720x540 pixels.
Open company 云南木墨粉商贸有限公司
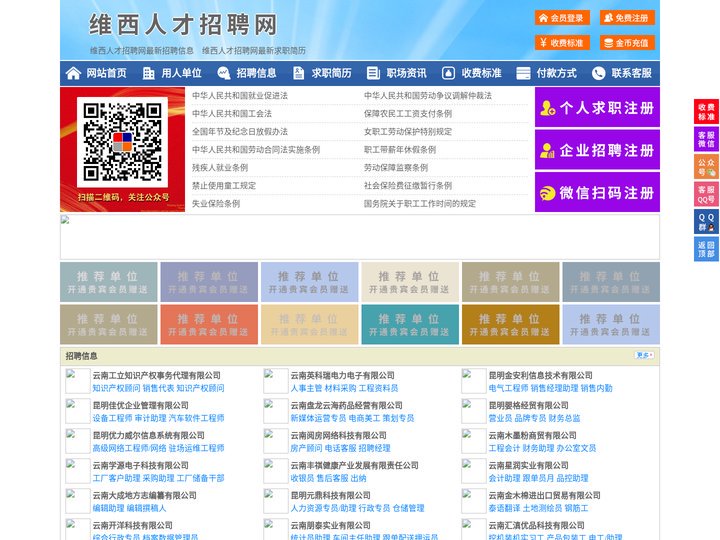coord(533,435)
